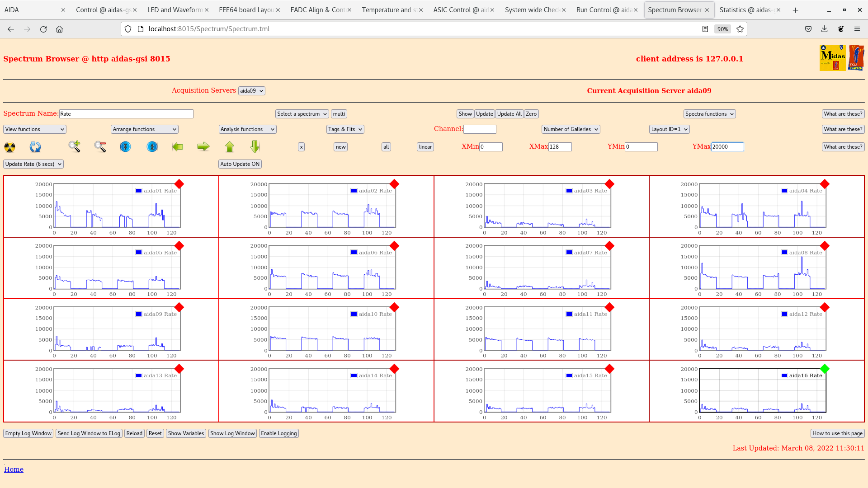Click the green diamond on the aida16 plot
Screen dimensions: 868x488
click(825, 369)
